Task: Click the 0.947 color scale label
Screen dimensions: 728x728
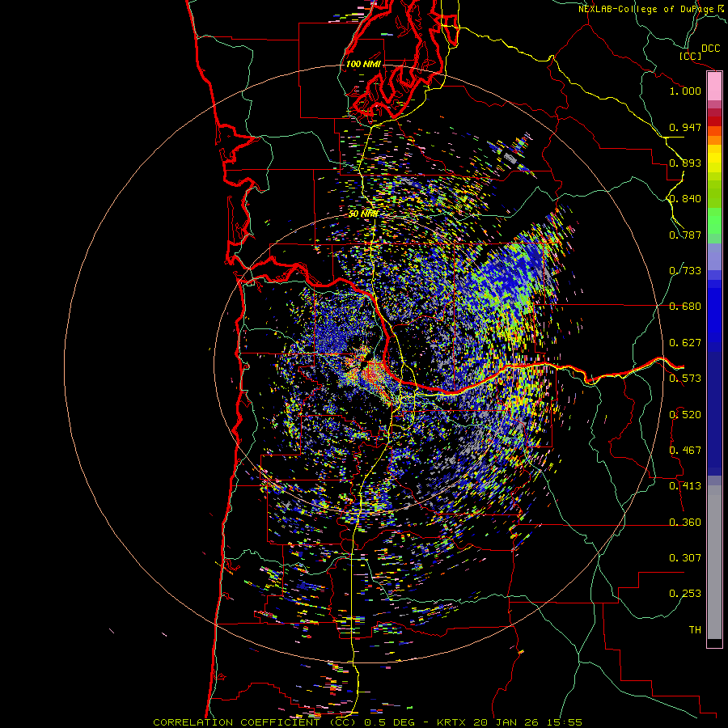Action: 685,127
